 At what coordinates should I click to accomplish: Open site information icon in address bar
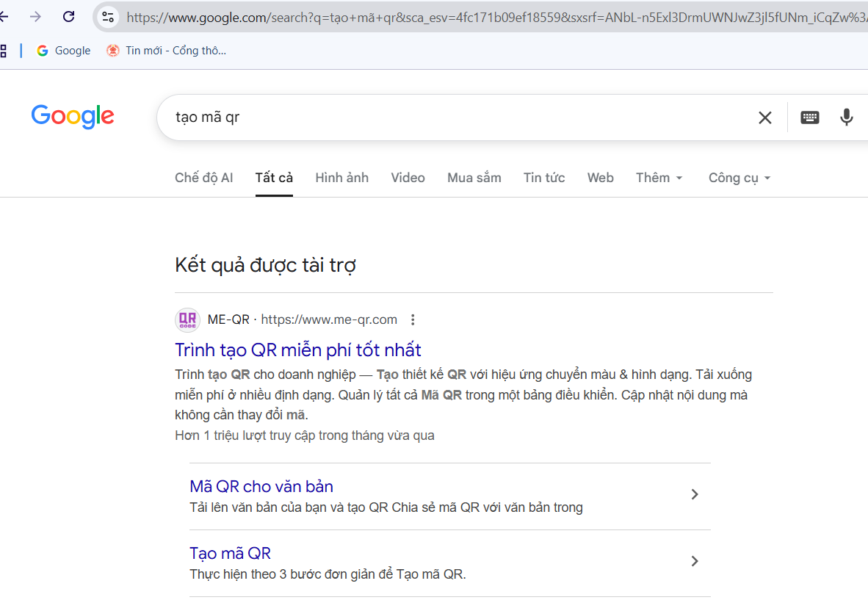108,17
